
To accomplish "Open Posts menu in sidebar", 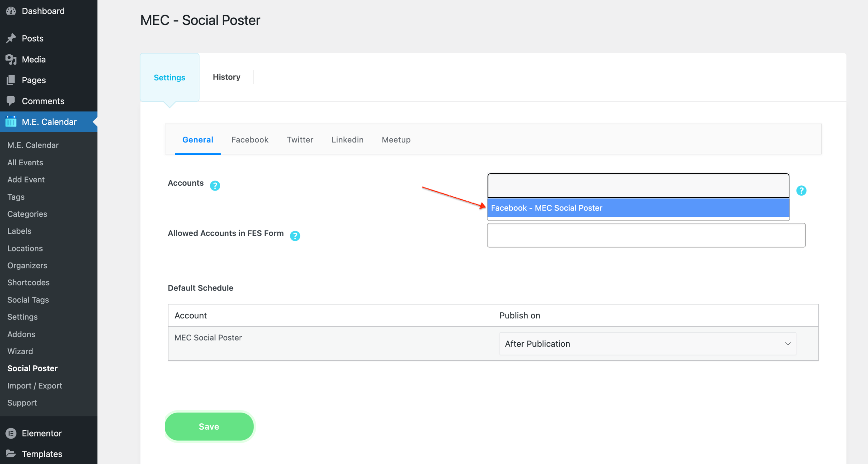I will click(49, 38).
